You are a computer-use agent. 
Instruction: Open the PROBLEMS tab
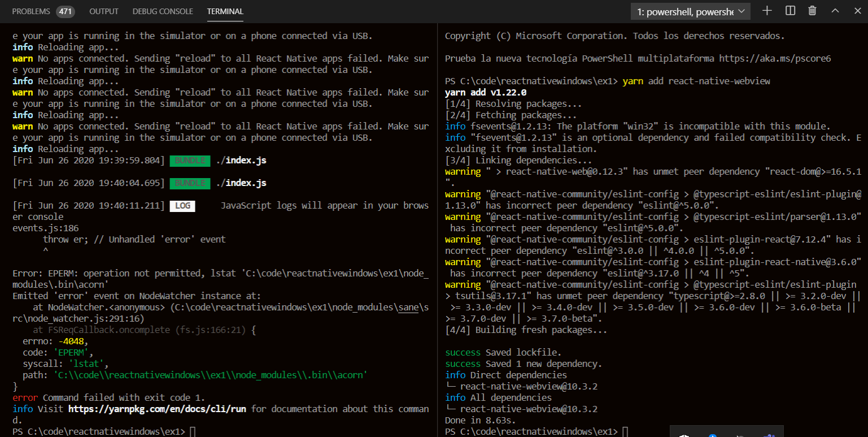(x=30, y=11)
